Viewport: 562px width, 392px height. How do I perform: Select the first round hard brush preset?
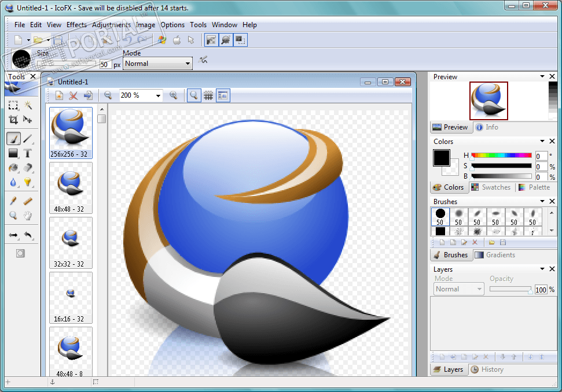point(440,217)
